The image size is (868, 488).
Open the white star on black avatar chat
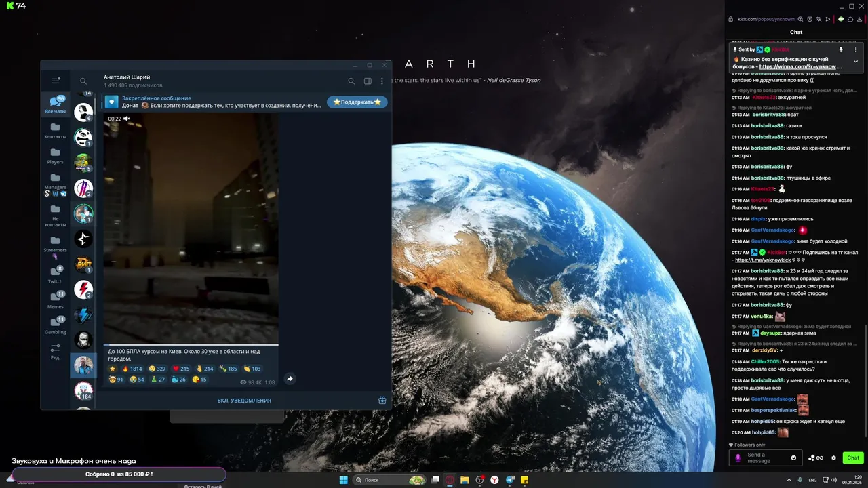(83, 239)
